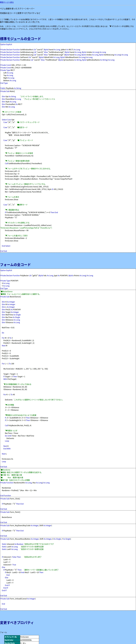Click the line Next K

coord(6,446)
